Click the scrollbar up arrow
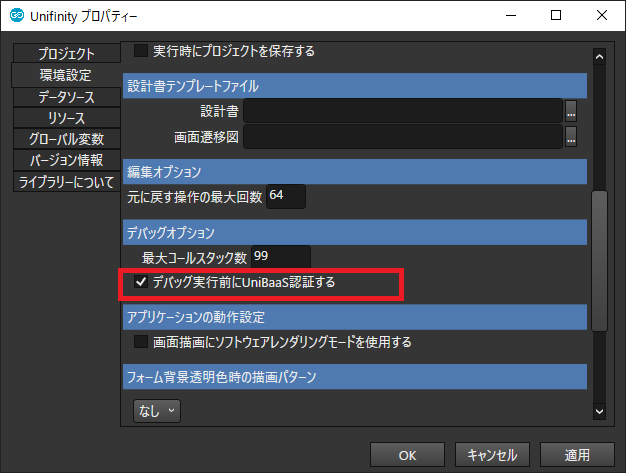Screen dimensions: 626x473 pos(599,53)
